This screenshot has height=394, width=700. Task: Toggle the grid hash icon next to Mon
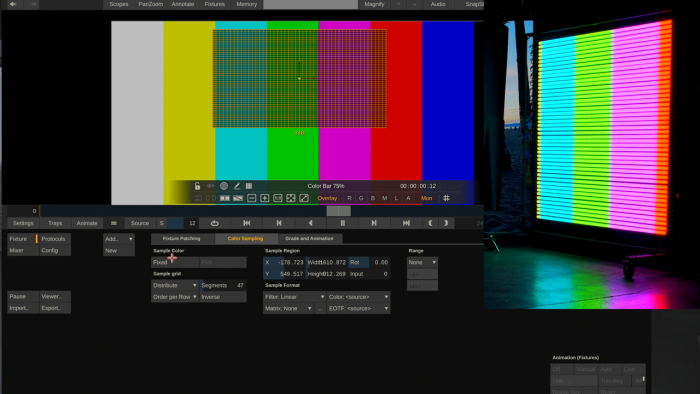tap(446, 198)
